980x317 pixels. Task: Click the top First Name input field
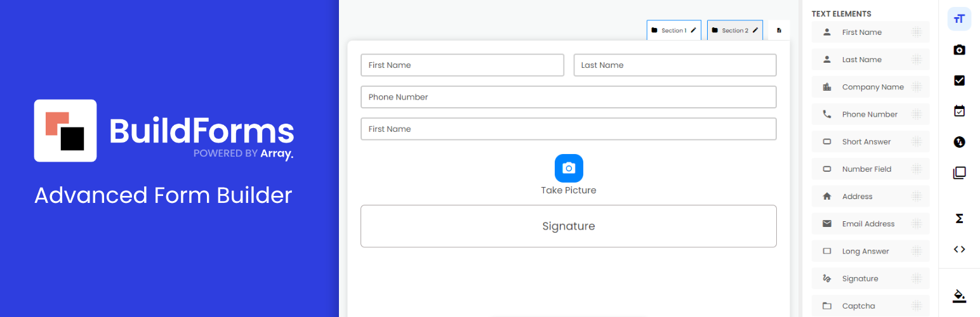pyautogui.click(x=462, y=65)
